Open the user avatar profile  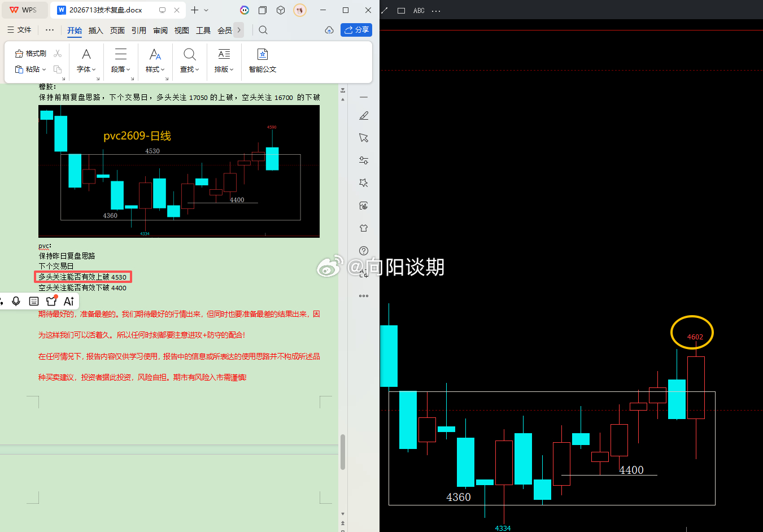[300, 10]
